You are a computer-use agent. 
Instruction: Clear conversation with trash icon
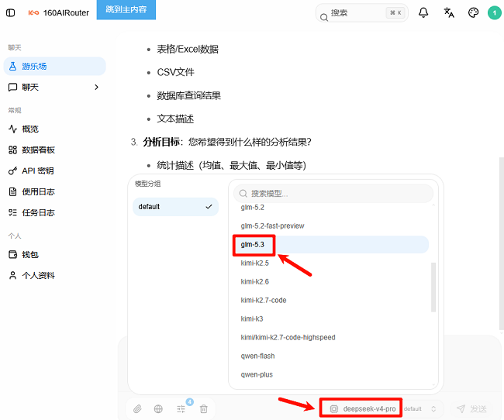tap(204, 408)
